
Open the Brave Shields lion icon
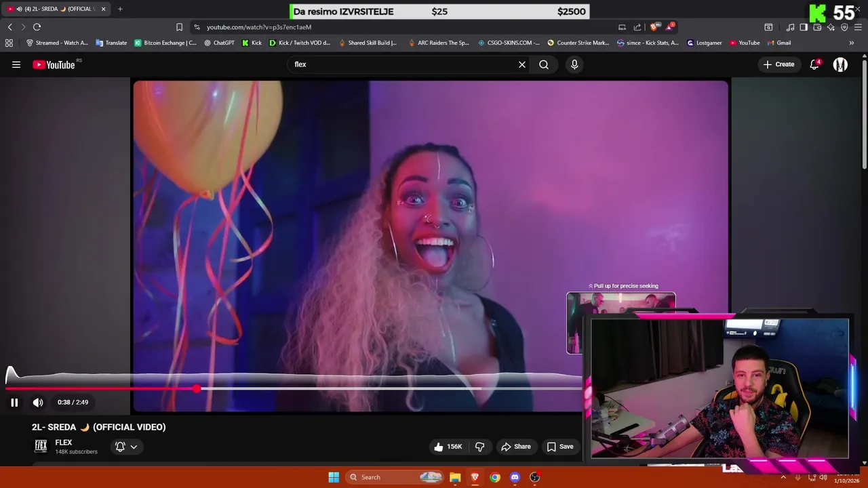[654, 27]
